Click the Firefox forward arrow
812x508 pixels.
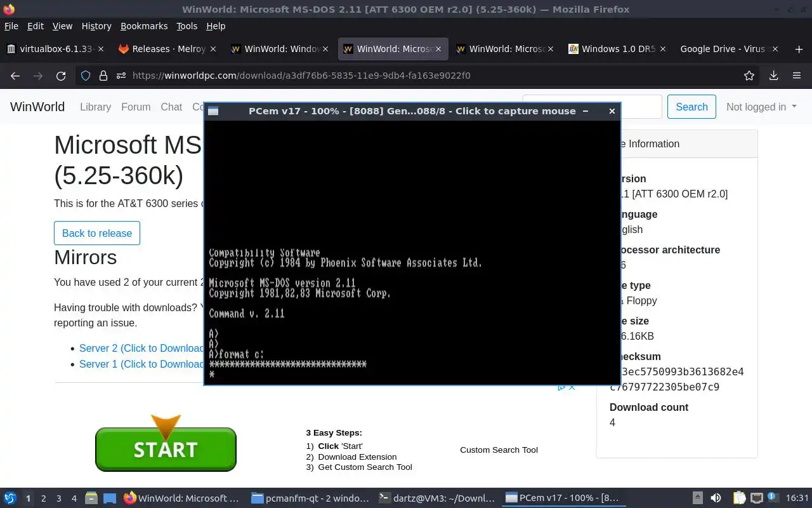(x=38, y=76)
